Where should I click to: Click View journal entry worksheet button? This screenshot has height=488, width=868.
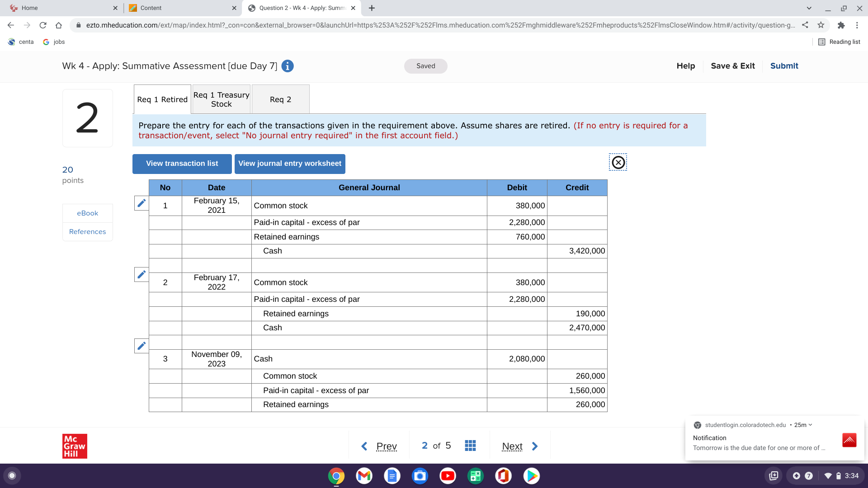290,164
